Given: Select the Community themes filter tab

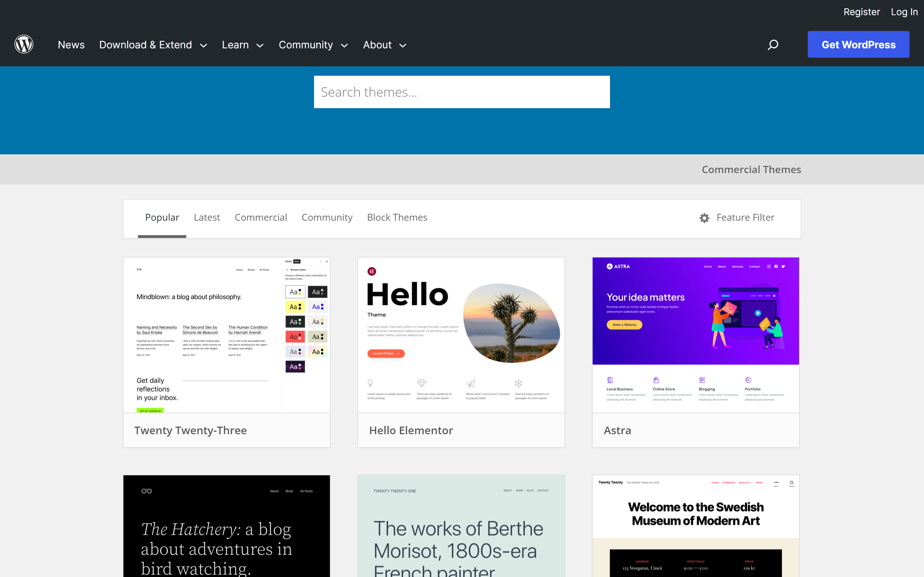Looking at the screenshot, I should tap(327, 217).
